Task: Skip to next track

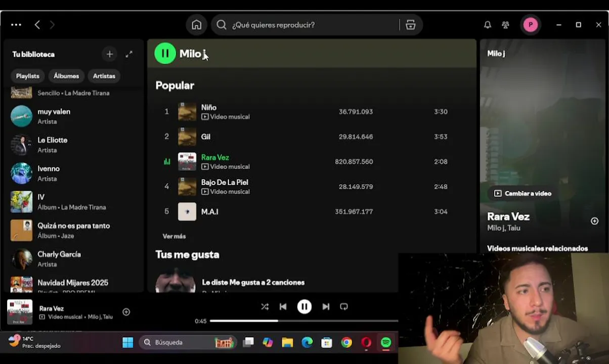Action: pyautogui.click(x=326, y=306)
